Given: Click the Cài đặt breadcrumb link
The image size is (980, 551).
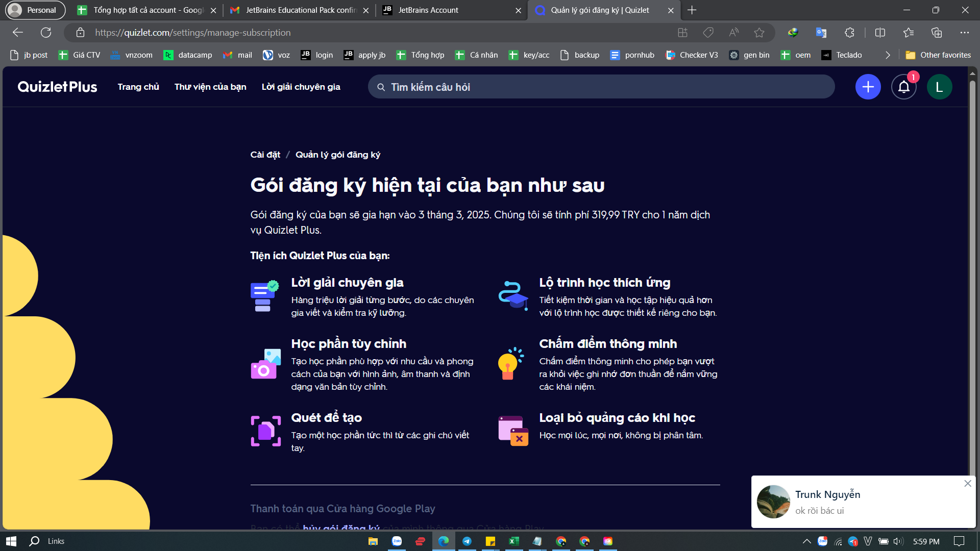Looking at the screenshot, I should click(265, 155).
